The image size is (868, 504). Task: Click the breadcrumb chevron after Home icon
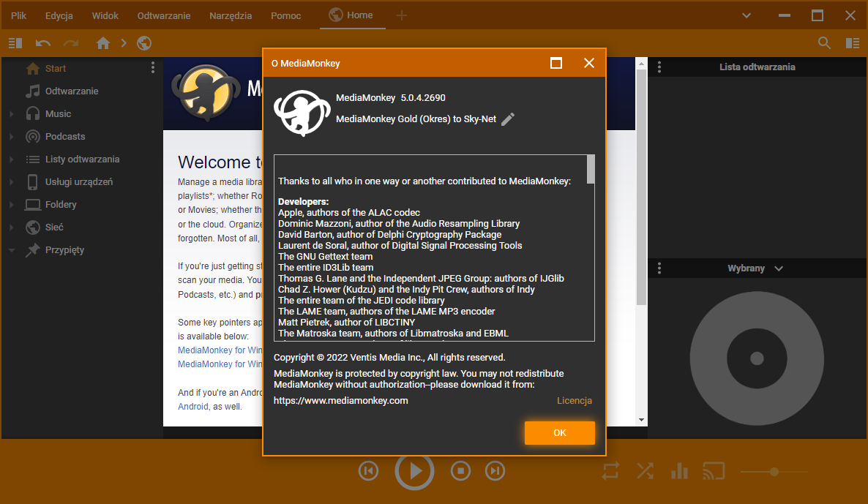point(124,43)
